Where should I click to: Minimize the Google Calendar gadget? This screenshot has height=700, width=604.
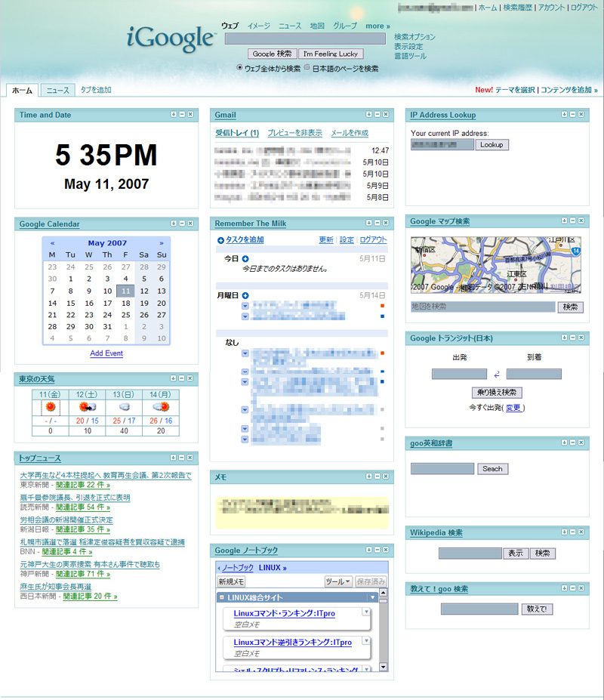pos(182,224)
